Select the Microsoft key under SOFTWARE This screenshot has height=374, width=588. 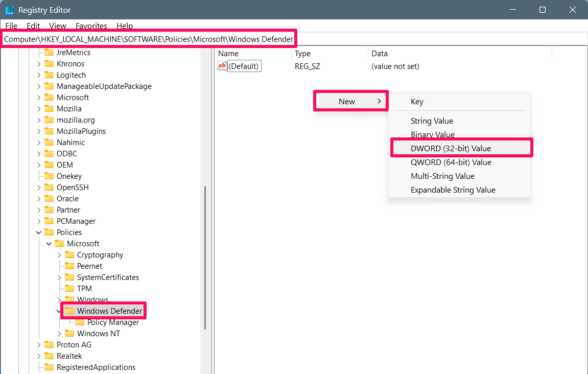click(73, 98)
